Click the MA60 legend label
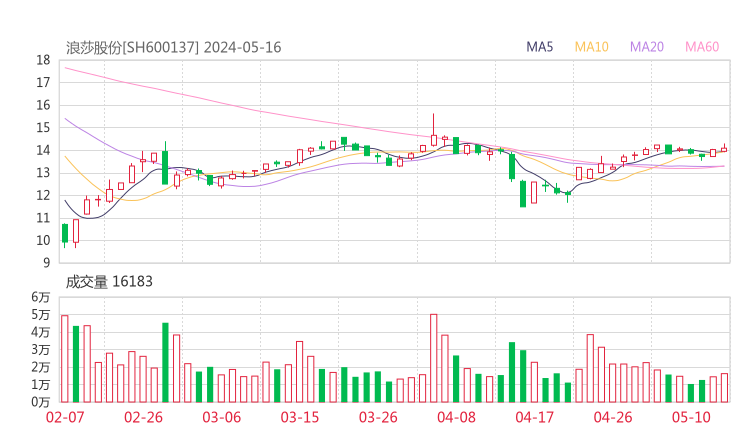The height and width of the screenshot is (440, 740). 702,47
